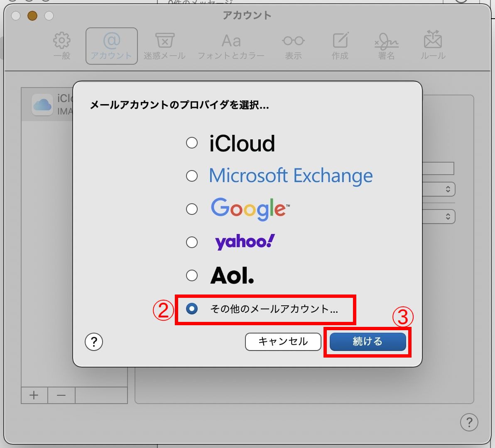Open the 一般 (General) preferences tab

[x=62, y=46]
